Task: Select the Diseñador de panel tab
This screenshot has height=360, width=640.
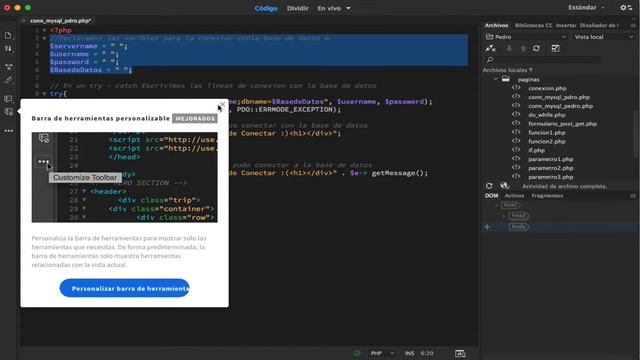Action: coord(599,25)
